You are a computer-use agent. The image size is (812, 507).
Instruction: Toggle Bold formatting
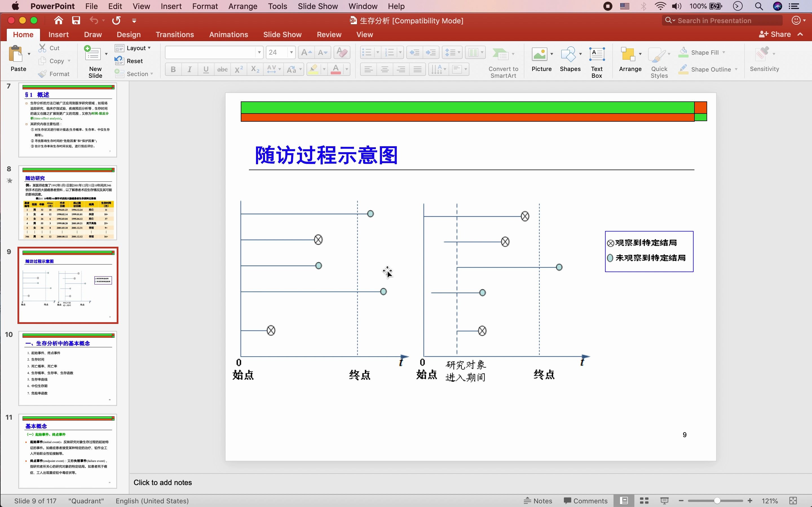[173, 69]
